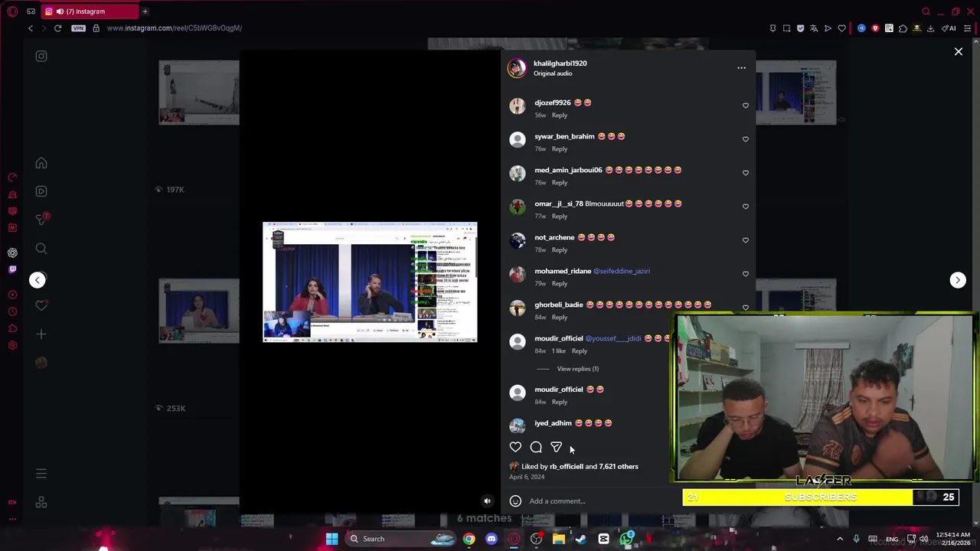Viewport: 980px width, 551px height.
Task: Play the reel video in viewer
Action: [370, 282]
